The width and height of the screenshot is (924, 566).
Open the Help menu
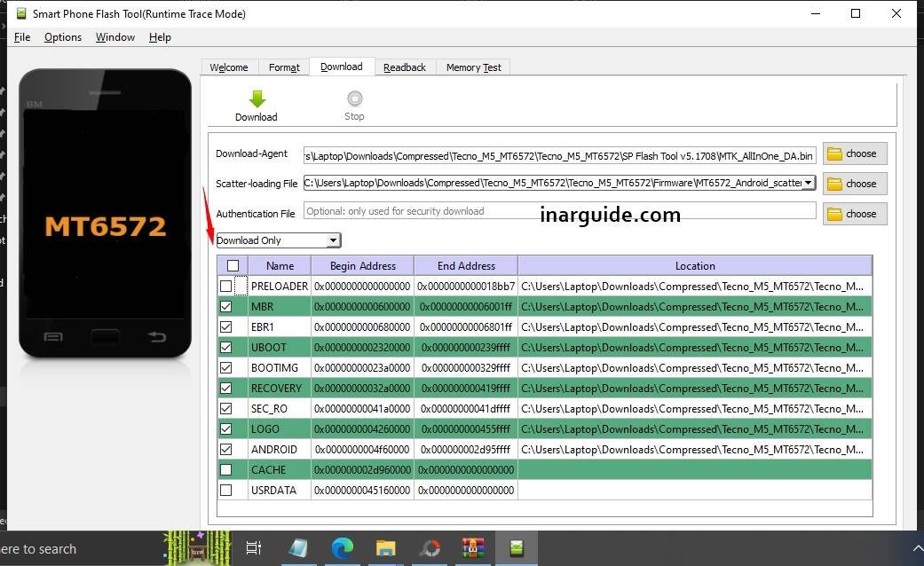coord(160,37)
